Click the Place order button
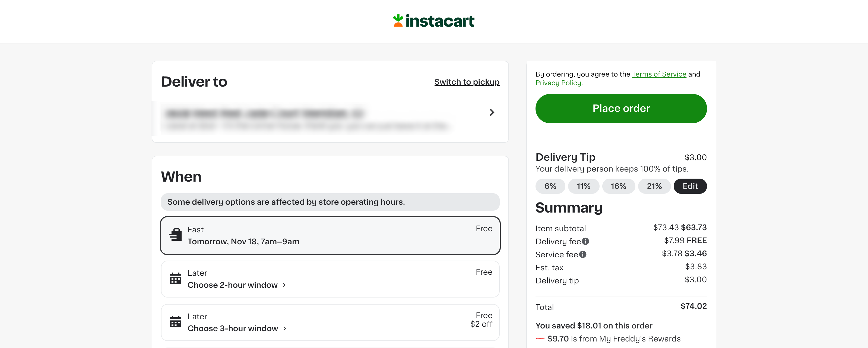868x348 pixels. (621, 109)
